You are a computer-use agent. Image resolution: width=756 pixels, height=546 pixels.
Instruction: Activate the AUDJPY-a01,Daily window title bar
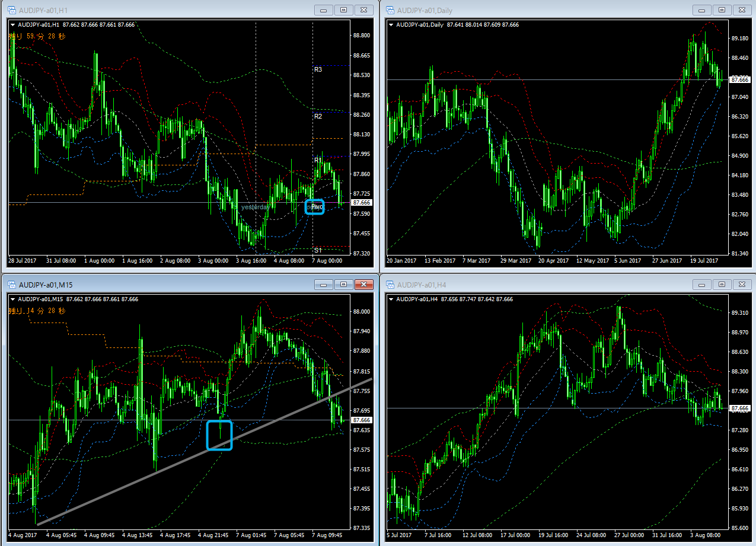[x=534, y=10]
